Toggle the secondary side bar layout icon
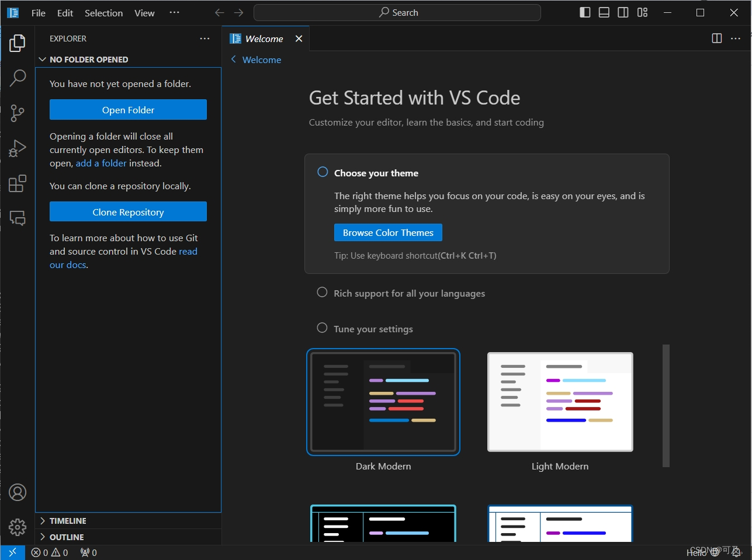Screen dimensions: 752x560 tap(623, 12)
